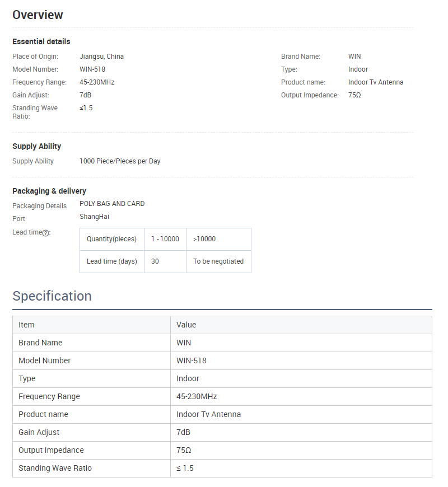Select 1000 Piece/Pieces per Day text
The height and width of the screenshot is (487, 448).
coord(120,161)
